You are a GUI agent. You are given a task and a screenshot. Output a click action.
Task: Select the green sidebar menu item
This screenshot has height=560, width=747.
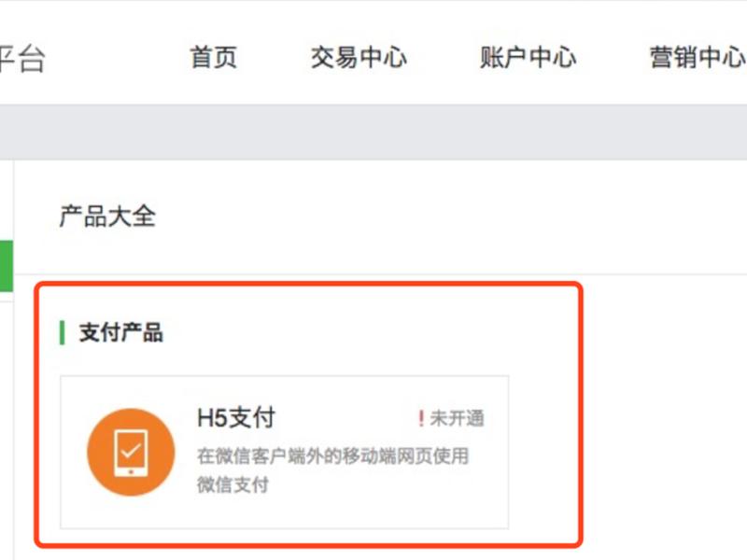coord(7,266)
